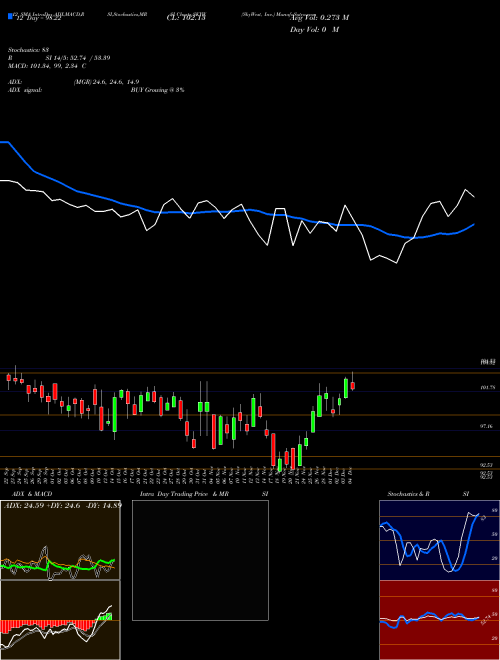Open the MACD histogram chart panel
Viewport: 500px width, 660px height.
[60, 620]
